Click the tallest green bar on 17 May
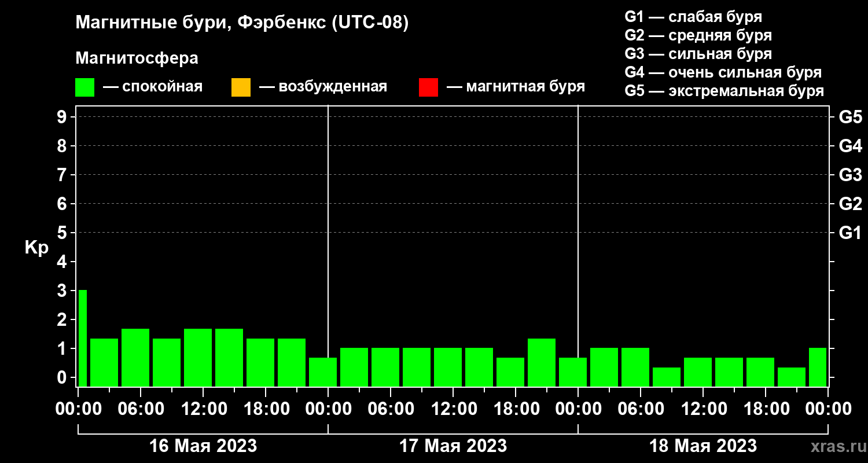Screen dimensions: 868x463 [x=542, y=362]
